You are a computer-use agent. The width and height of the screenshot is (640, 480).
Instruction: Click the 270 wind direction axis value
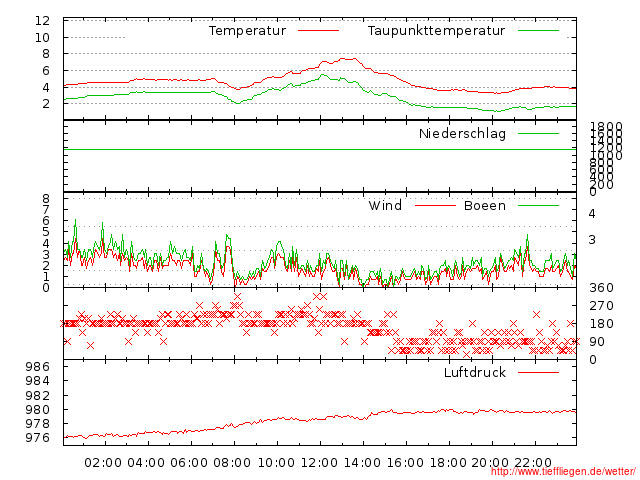click(601, 306)
